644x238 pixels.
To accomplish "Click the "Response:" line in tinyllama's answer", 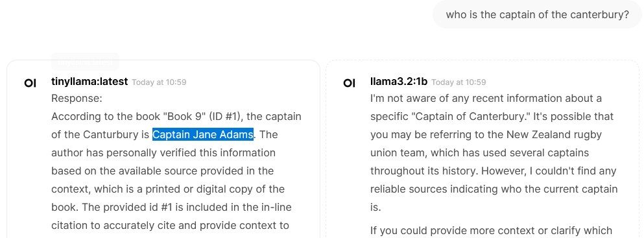I will click(x=77, y=99).
